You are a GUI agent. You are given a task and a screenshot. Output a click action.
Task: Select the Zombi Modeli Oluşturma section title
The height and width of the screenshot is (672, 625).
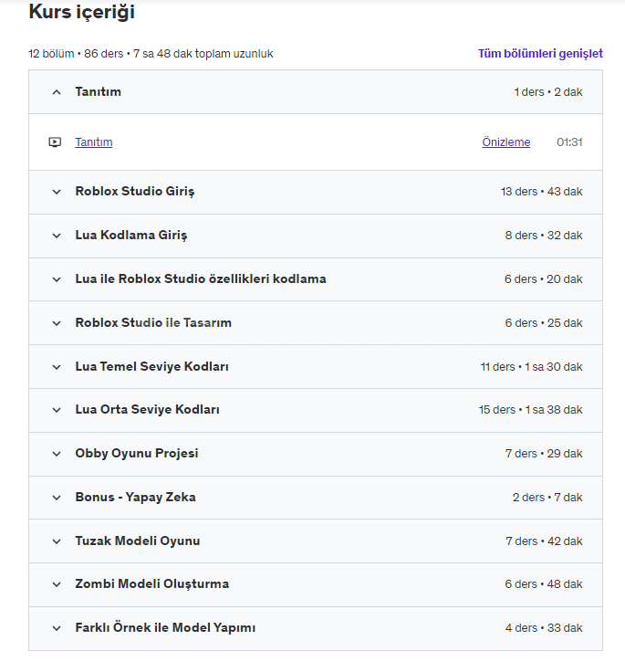coord(152,583)
